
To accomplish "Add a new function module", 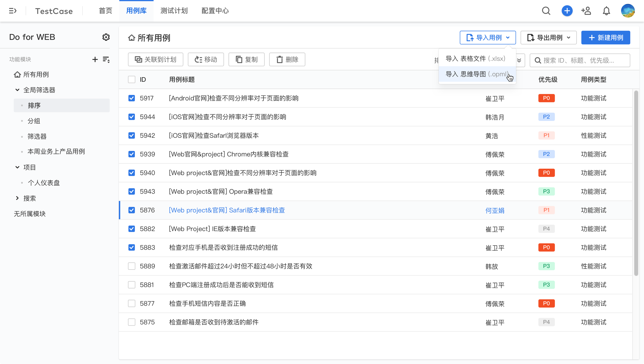I will pyautogui.click(x=95, y=59).
